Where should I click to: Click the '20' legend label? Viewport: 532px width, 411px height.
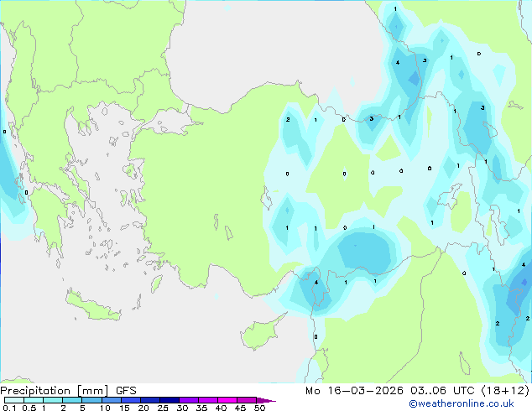(143, 408)
